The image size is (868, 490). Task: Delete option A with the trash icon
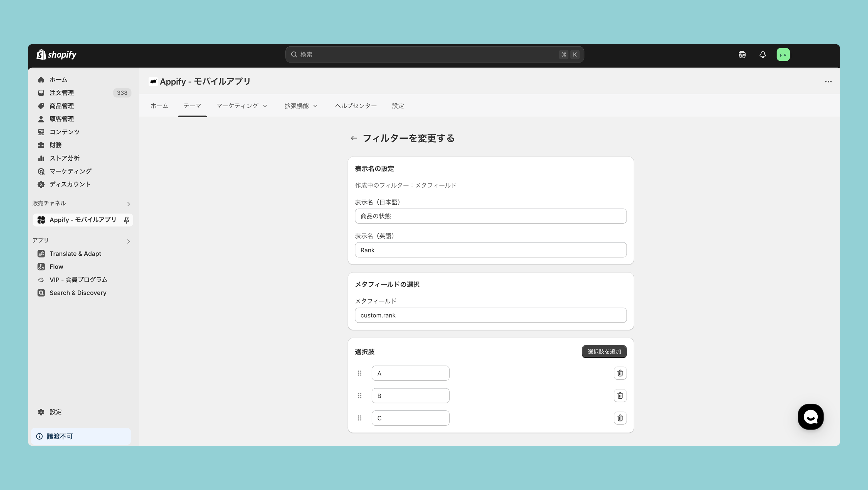tap(620, 373)
